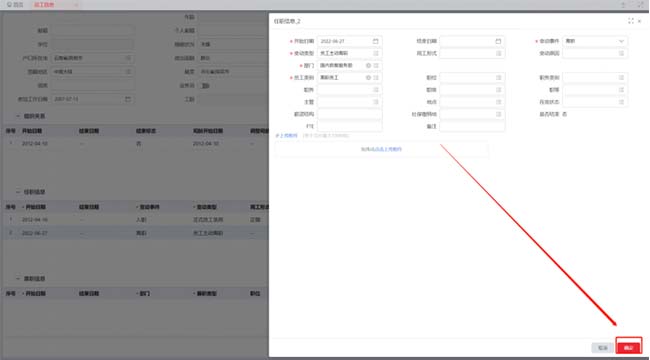650x360 pixels.
Task: Collapse the 任职信息 section
Action: [18, 192]
